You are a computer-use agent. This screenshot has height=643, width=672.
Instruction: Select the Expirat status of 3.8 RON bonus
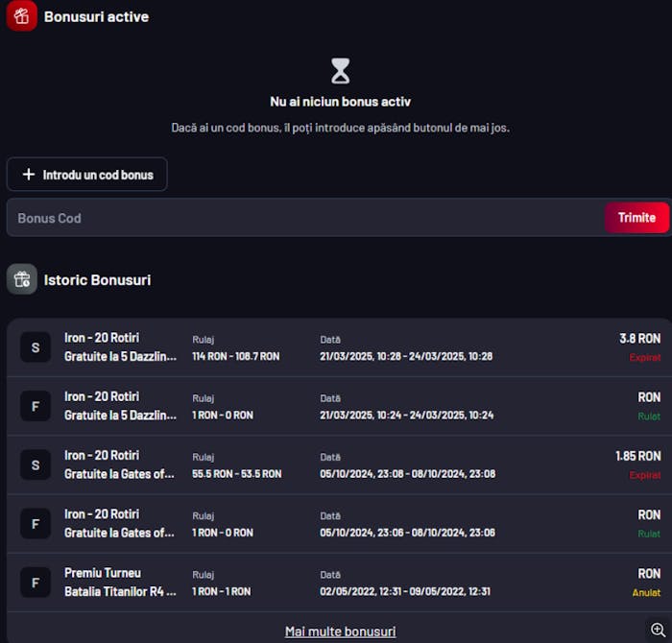(x=645, y=357)
